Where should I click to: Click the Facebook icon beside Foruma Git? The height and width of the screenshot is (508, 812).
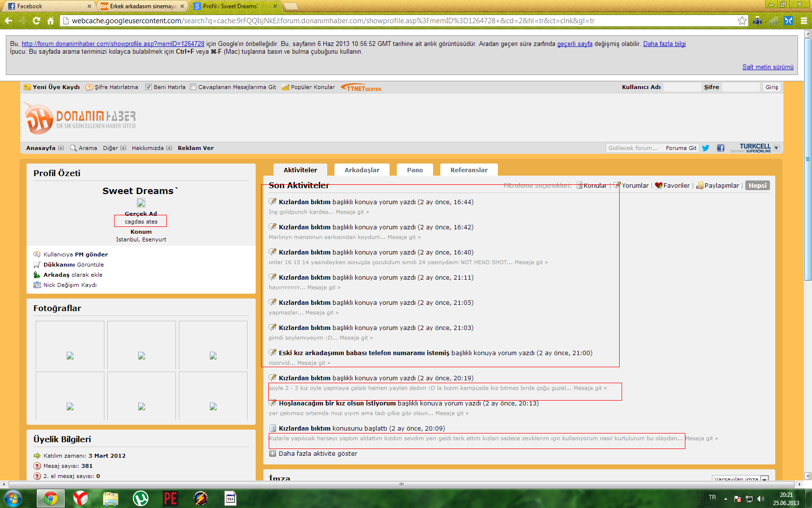tap(721, 148)
